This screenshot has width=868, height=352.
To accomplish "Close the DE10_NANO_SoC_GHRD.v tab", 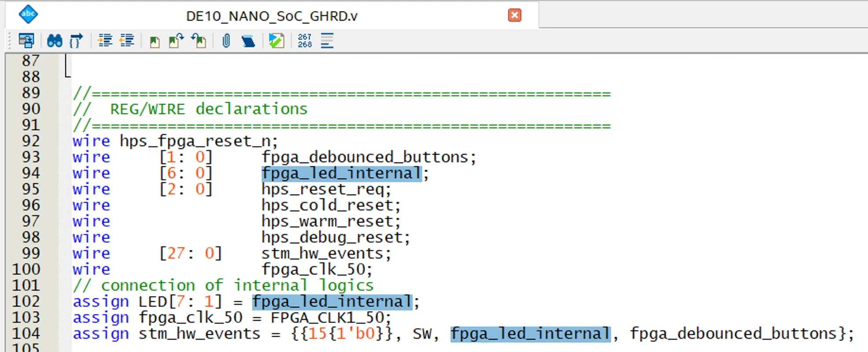I will [514, 15].
